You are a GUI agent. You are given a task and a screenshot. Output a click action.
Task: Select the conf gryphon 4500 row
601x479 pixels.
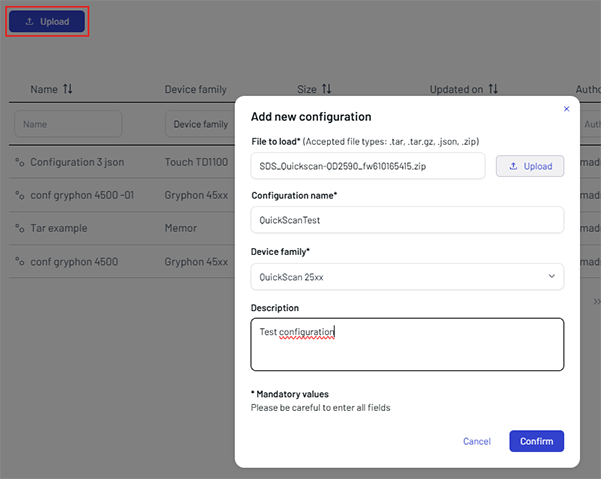(x=73, y=262)
